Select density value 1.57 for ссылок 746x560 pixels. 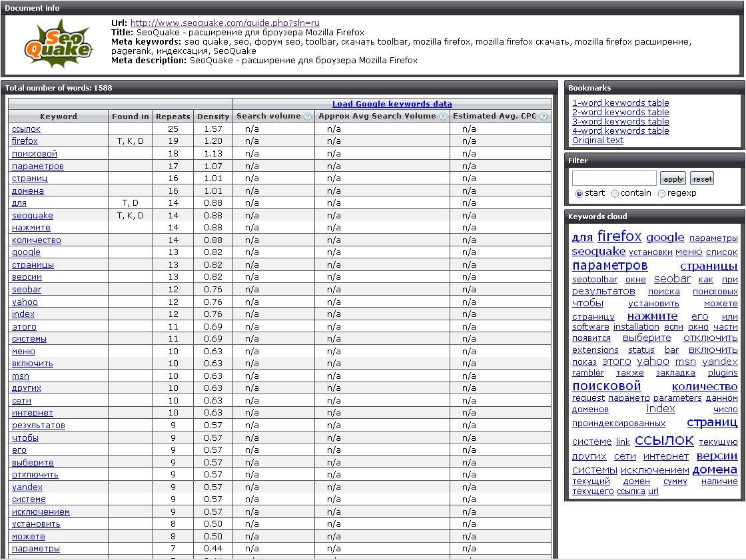click(213, 129)
